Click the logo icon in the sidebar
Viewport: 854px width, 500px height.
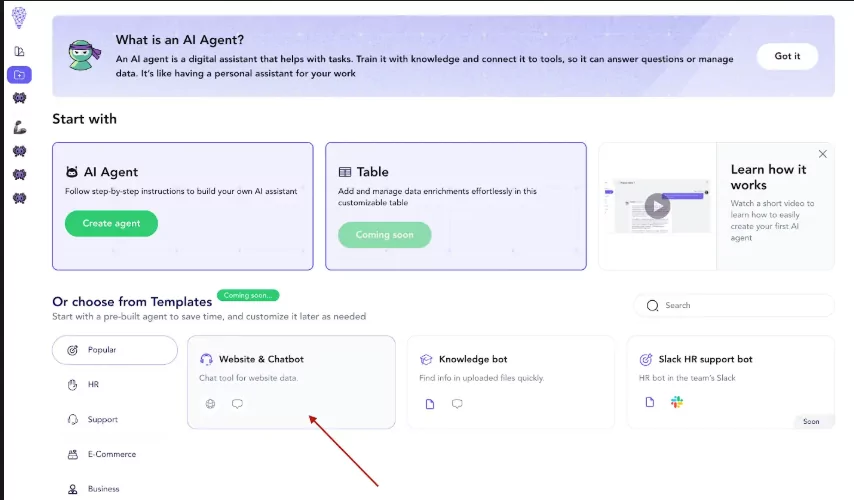pos(18,17)
